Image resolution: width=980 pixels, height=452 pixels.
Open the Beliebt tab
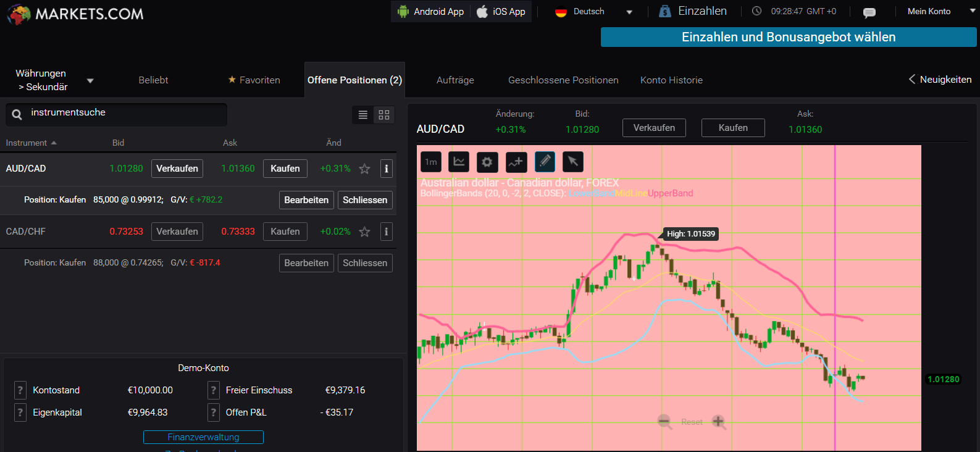[x=153, y=80]
